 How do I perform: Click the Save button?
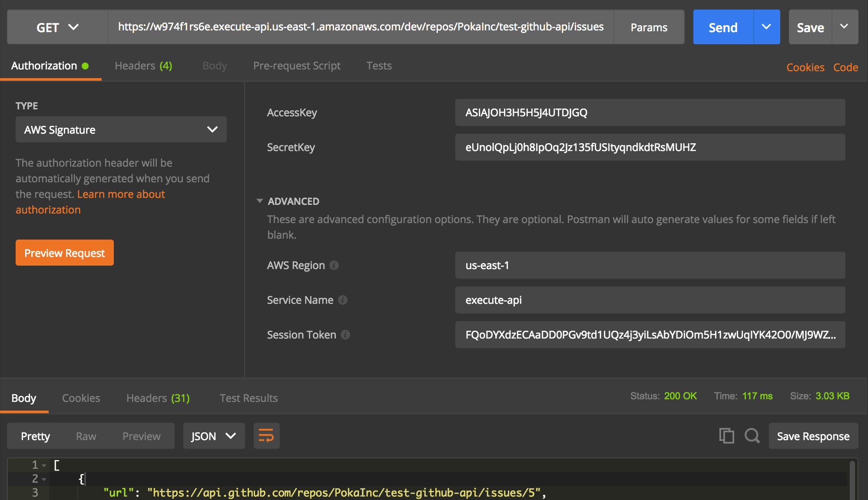point(810,27)
